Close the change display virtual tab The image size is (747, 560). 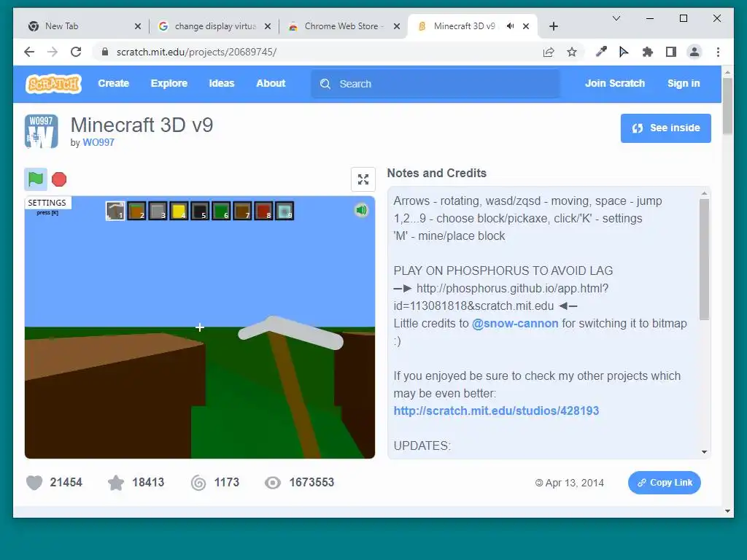tap(268, 27)
